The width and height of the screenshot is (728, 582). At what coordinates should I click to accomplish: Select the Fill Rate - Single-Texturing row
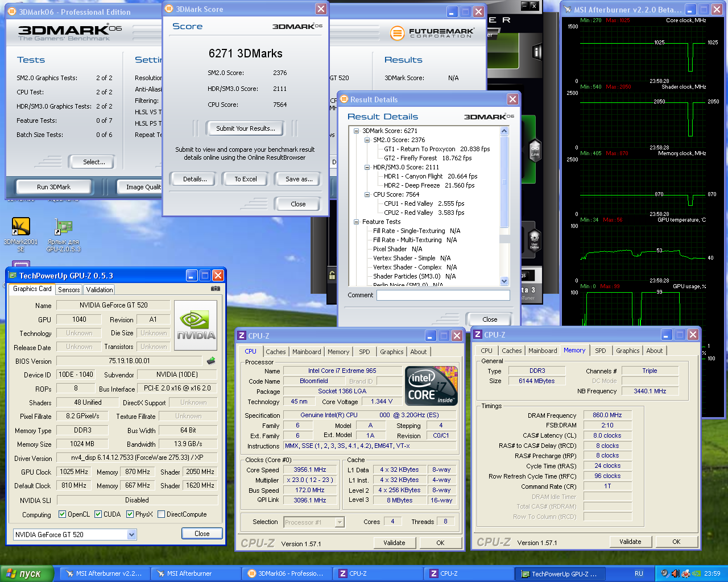[x=416, y=231]
